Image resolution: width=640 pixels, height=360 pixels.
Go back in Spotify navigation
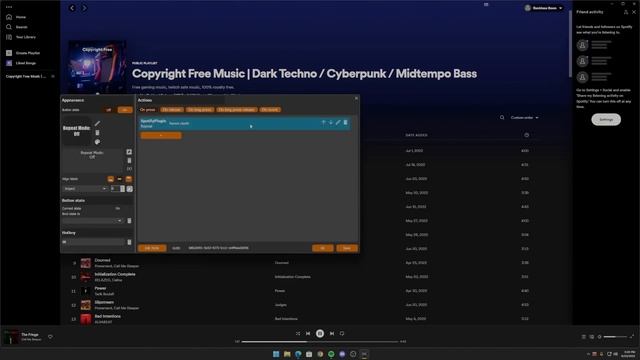tap(72, 8)
